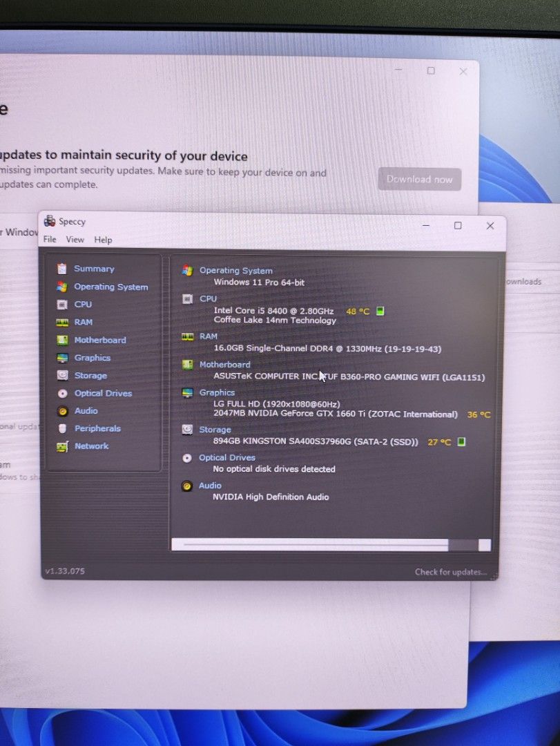Click the Graphics monitor icon in sidebar
This screenshot has height=746, width=560.
[62, 358]
